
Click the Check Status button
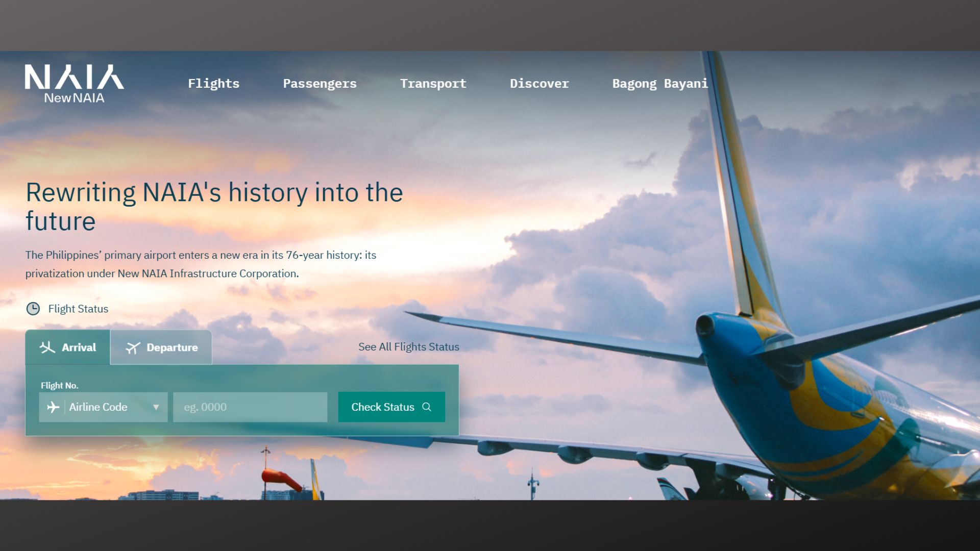pos(390,407)
